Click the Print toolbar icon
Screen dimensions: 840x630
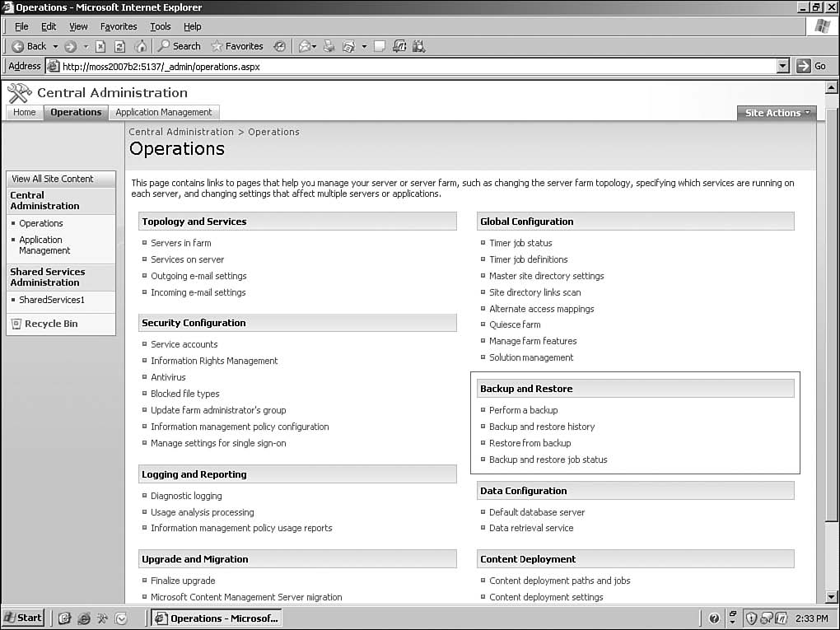328,46
